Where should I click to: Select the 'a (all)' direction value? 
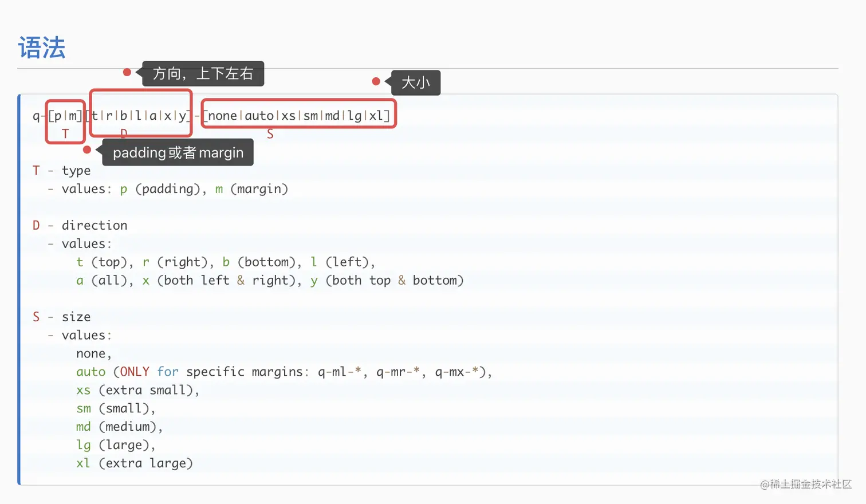[101, 281]
